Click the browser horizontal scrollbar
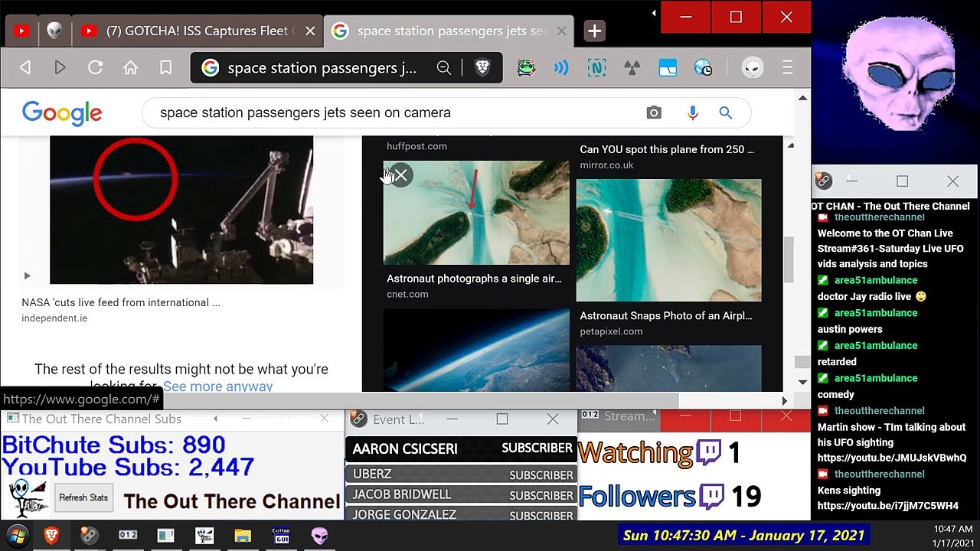Image resolution: width=980 pixels, height=551 pixels. [x=420, y=400]
